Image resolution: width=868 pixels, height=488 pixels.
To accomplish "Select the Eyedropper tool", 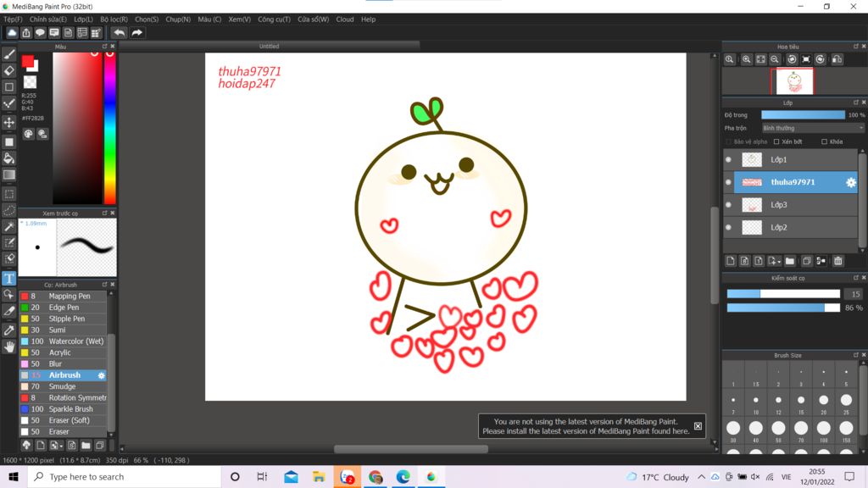I will (x=8, y=330).
